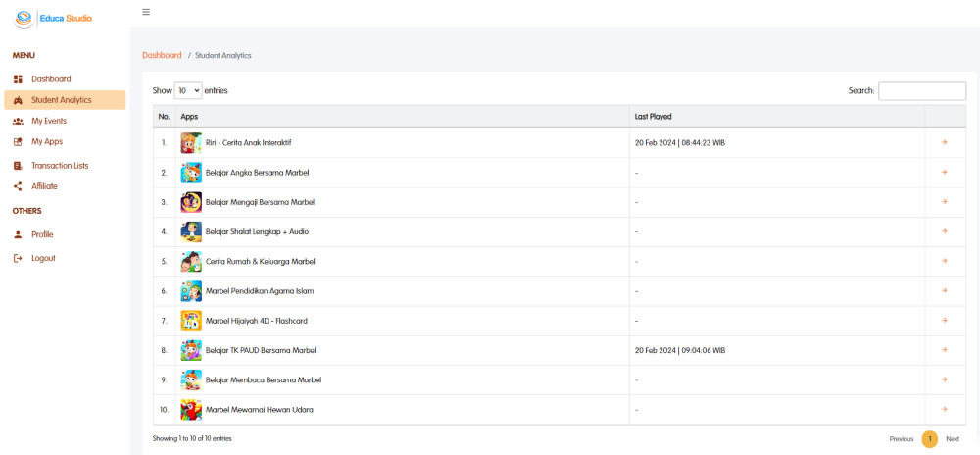Screen dimensions: 980x455
Task: Click the My Events people icon
Action: tap(18, 122)
